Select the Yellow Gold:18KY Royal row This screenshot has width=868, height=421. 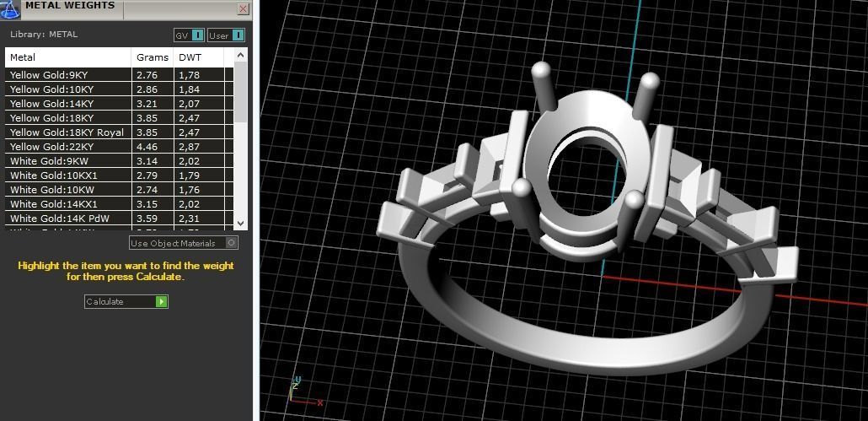click(119, 132)
